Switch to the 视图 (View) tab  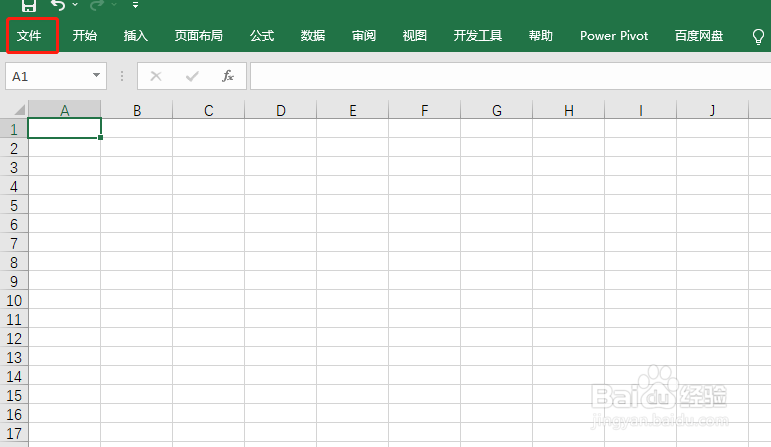click(x=415, y=35)
